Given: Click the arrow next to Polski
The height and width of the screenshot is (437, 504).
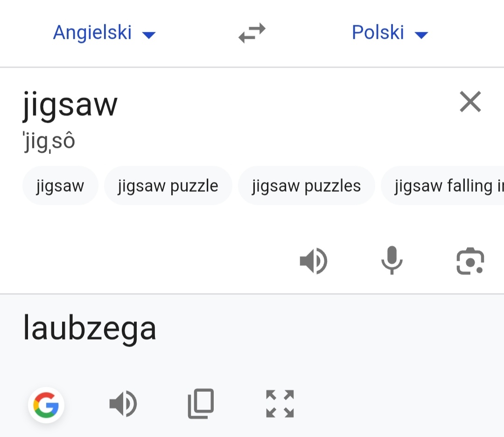Looking at the screenshot, I should coord(421,35).
